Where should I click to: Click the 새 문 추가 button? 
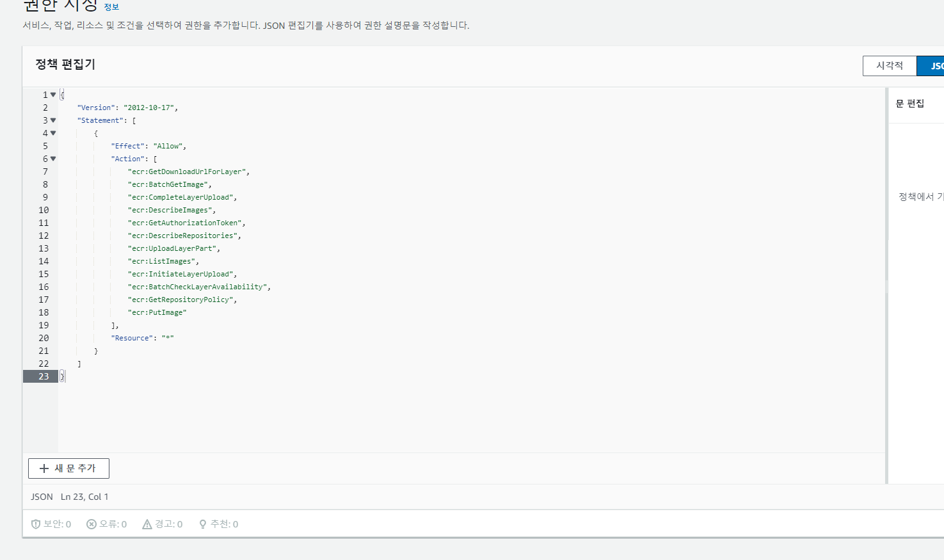pyautogui.click(x=68, y=468)
